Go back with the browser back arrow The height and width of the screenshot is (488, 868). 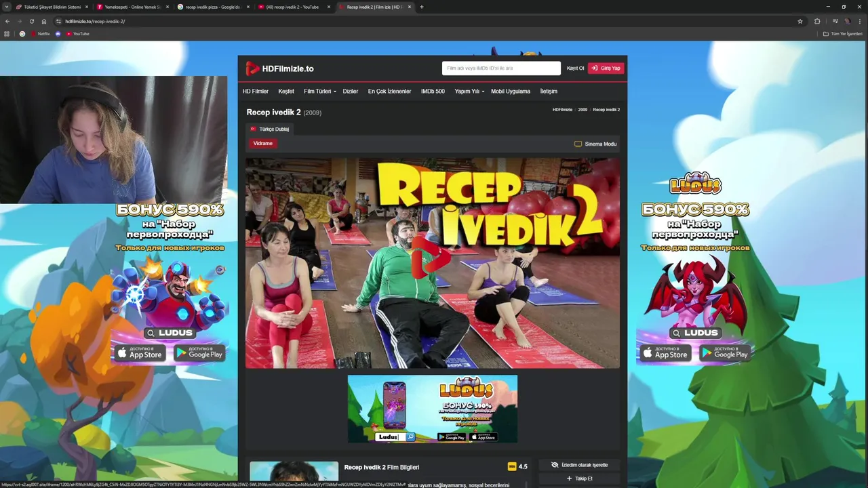(7, 21)
